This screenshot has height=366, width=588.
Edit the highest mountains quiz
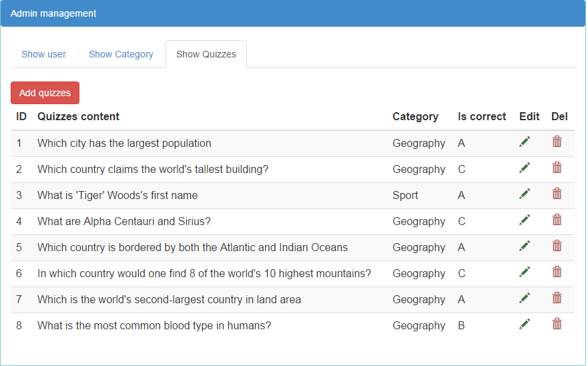click(x=525, y=272)
